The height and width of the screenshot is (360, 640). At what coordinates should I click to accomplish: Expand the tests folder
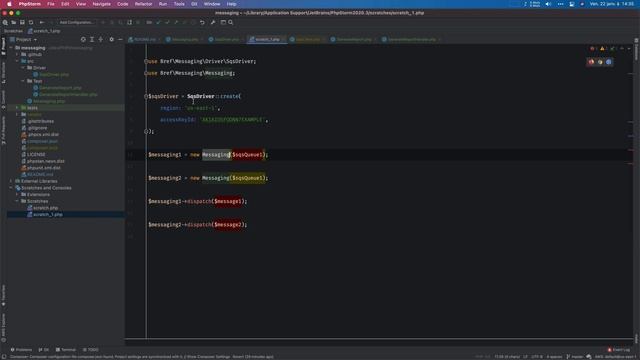point(17,108)
